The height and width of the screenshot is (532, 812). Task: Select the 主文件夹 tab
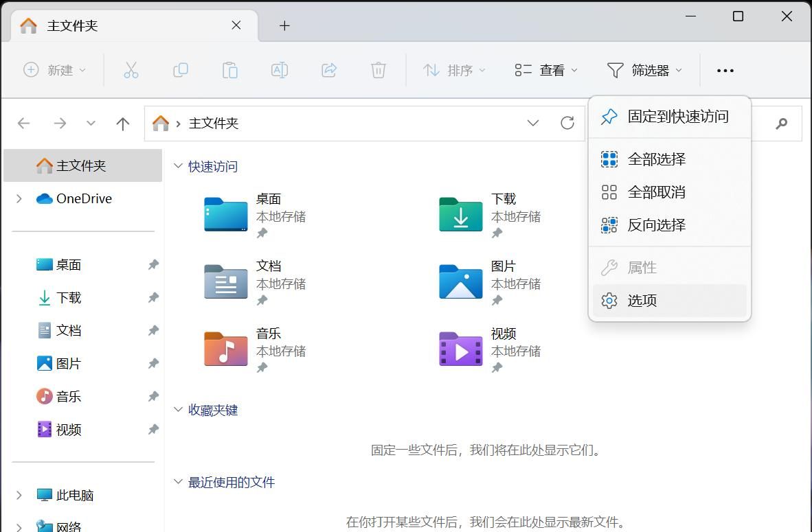[x=133, y=26]
